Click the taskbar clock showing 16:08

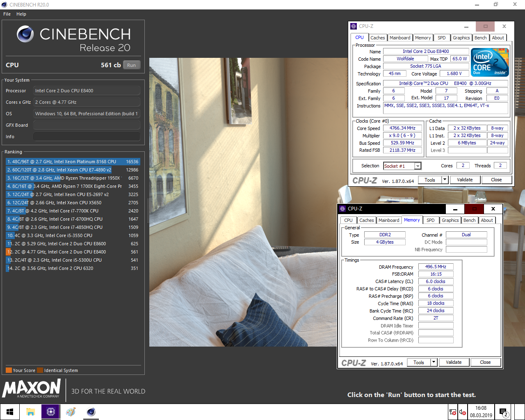[481, 412]
